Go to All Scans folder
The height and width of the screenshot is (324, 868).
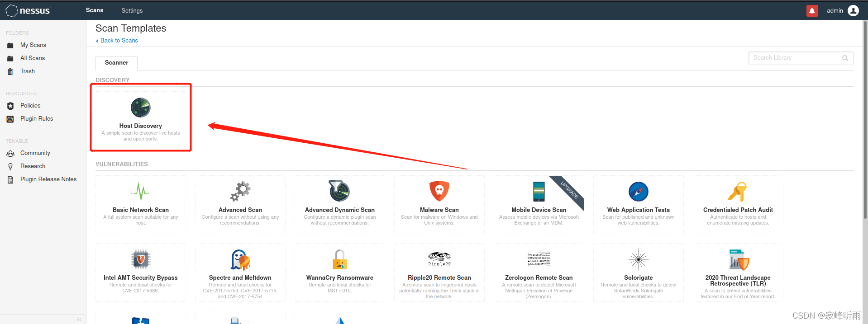(33, 58)
